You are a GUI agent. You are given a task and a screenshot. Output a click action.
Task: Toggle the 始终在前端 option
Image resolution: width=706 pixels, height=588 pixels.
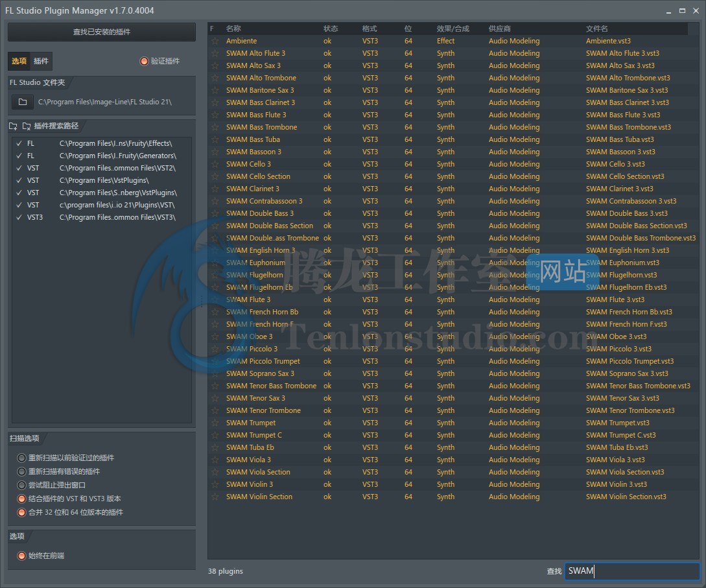pos(21,556)
